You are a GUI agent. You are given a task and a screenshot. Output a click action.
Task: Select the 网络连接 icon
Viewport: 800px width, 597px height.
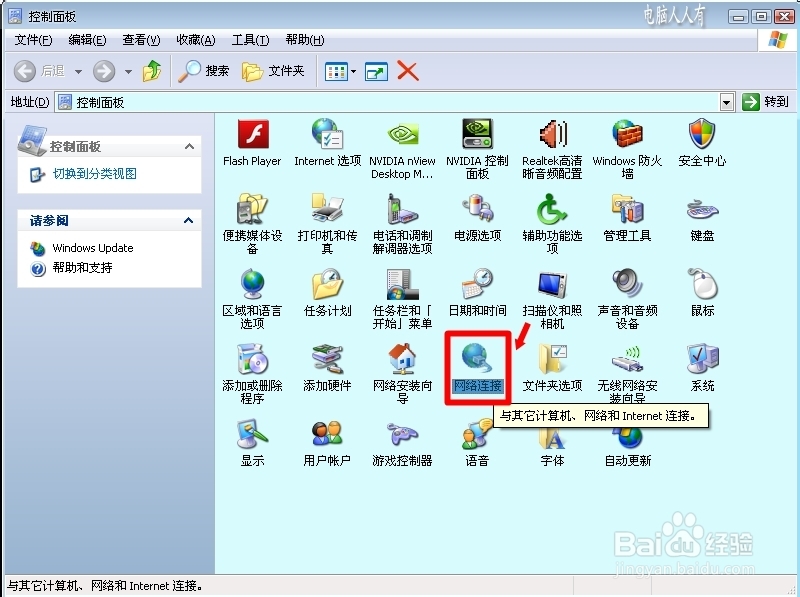(477, 359)
